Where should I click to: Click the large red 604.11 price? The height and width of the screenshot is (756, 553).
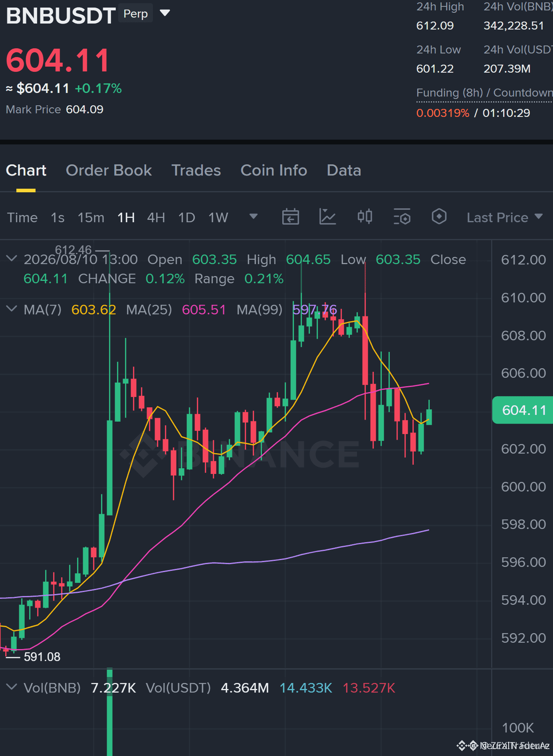coord(58,60)
